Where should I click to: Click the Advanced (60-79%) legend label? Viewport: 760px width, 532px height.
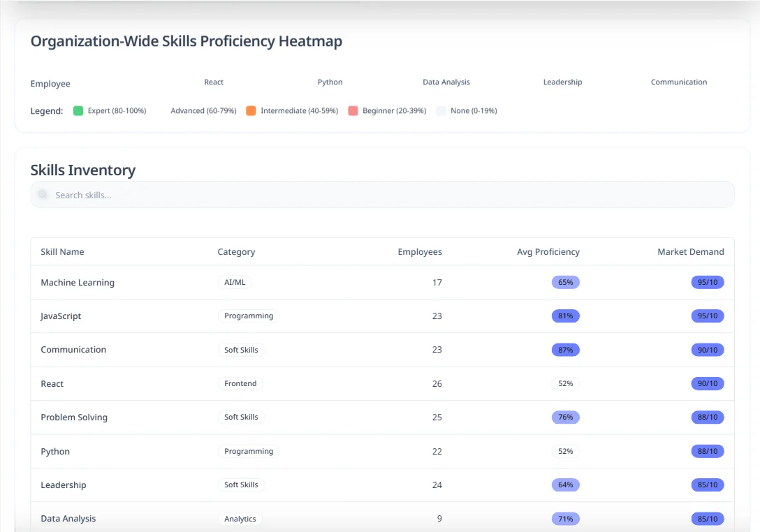pyautogui.click(x=203, y=110)
